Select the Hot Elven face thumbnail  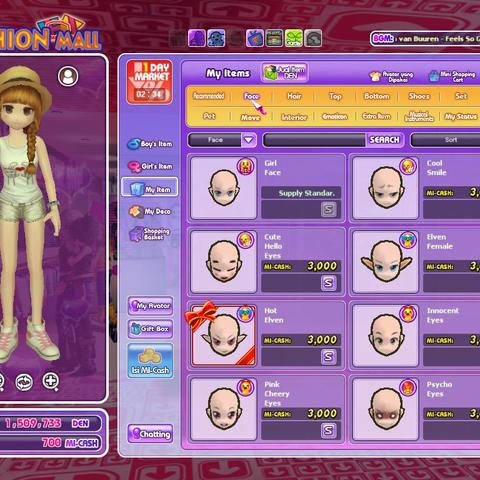[224, 335]
